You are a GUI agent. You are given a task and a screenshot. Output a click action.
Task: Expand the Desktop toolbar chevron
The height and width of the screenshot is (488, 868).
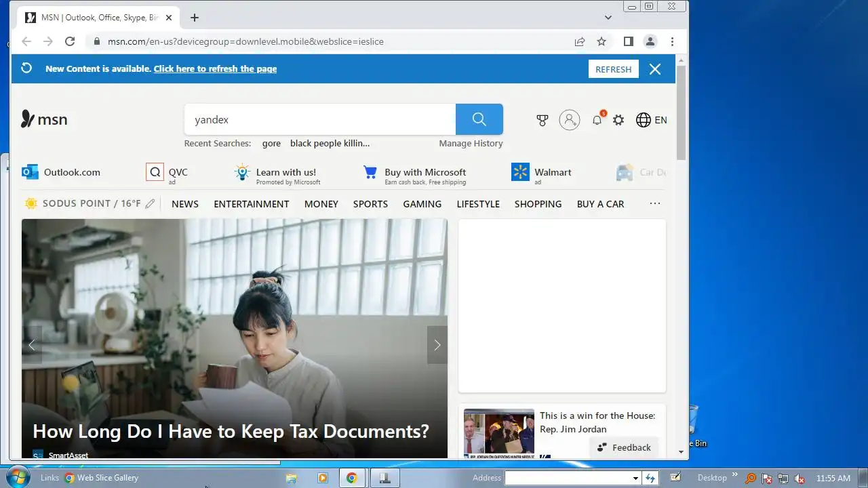pyautogui.click(x=734, y=475)
